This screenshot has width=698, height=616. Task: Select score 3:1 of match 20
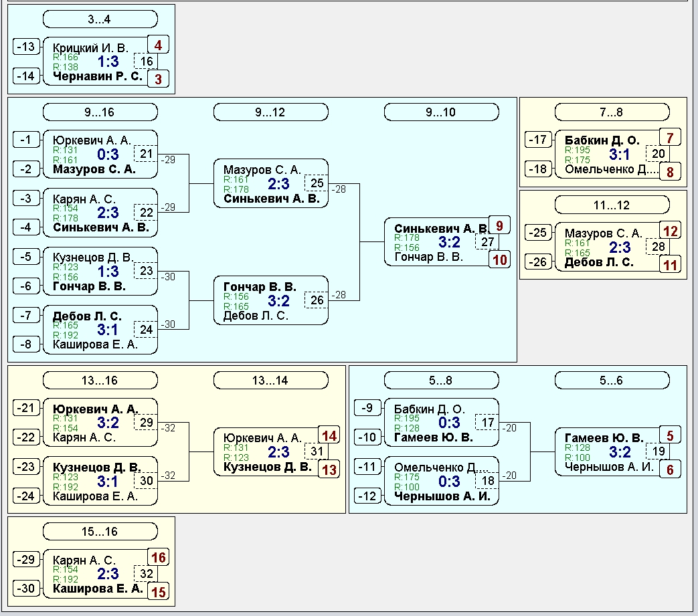[620, 155]
